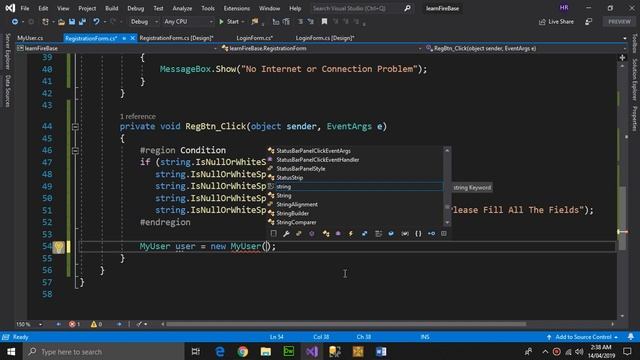Click the lightning events filter in IntelliSense bar
640x360 pixels.
click(351, 233)
